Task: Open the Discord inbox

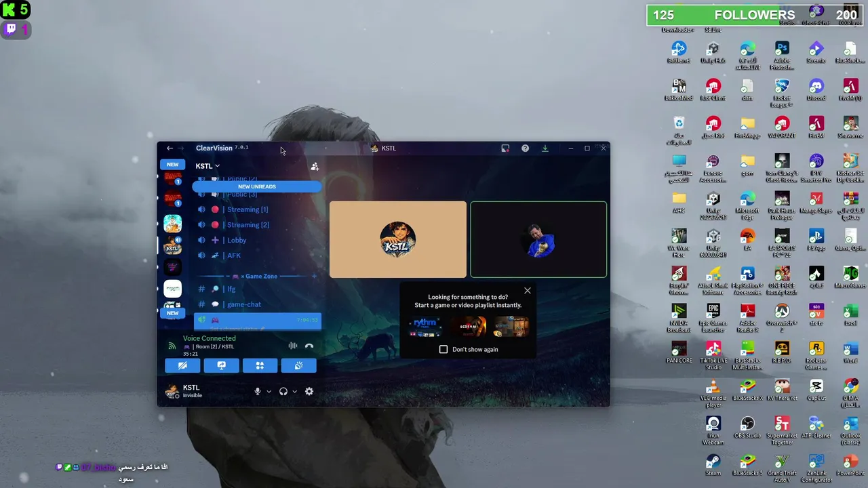Action: [505, 148]
